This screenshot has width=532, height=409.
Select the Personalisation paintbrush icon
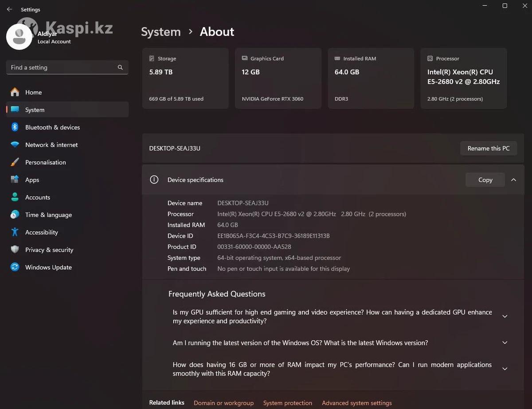coord(15,162)
